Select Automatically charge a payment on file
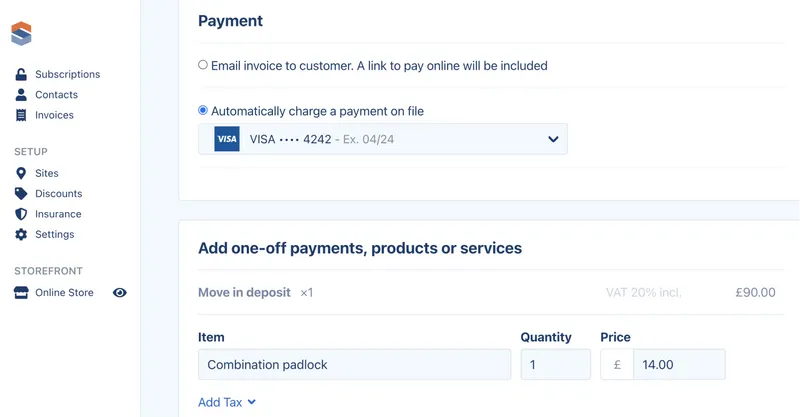Screen dimensions: 800x417 point(203,110)
